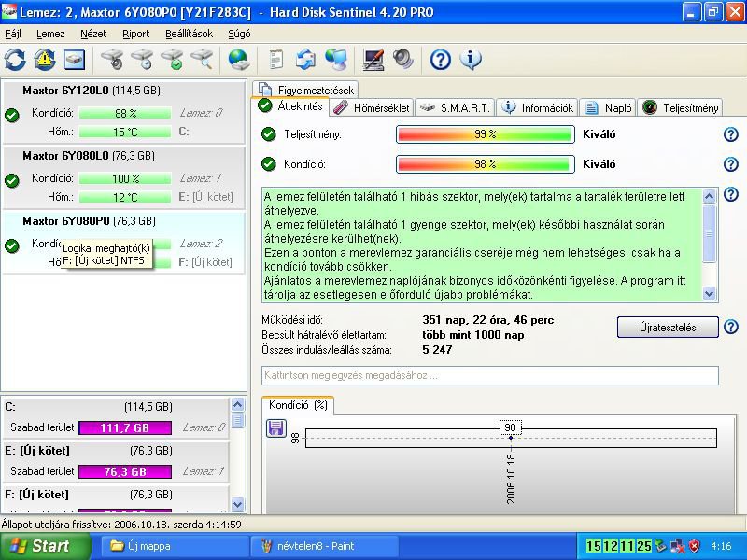Click the down arrow of partition list scrollbar

237,503
